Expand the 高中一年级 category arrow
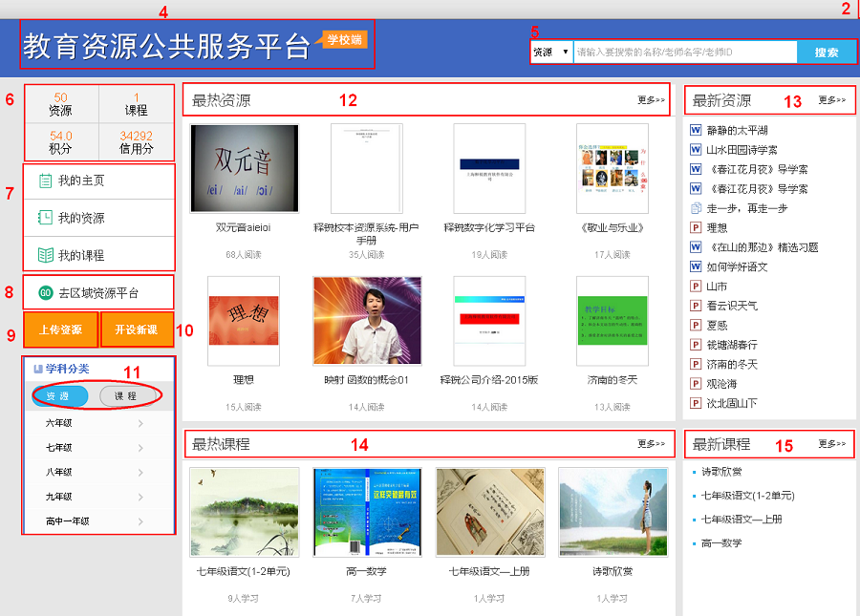Viewport: 860px width, 616px height. coord(140,521)
